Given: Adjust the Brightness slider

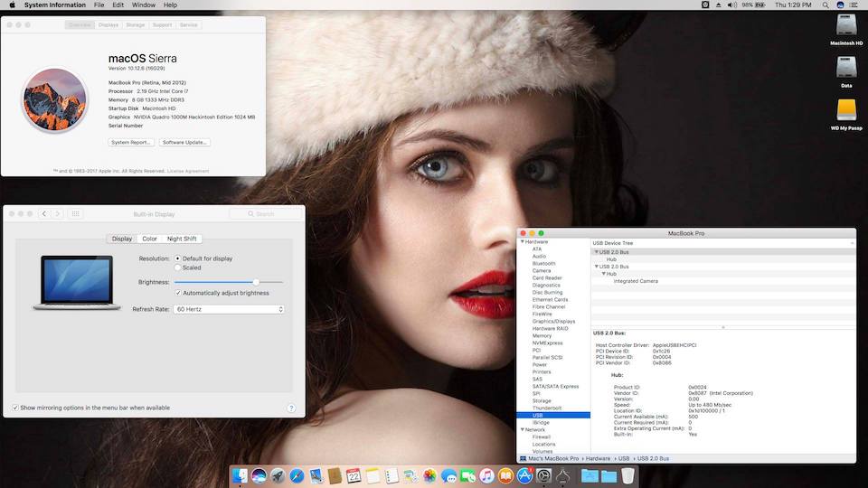Looking at the screenshot, I should 256,282.
